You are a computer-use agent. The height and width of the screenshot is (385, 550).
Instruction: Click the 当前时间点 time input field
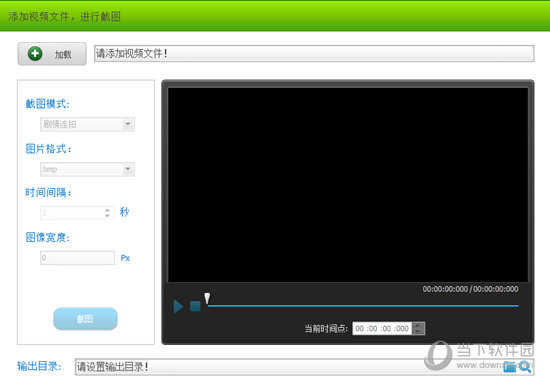[x=382, y=329]
